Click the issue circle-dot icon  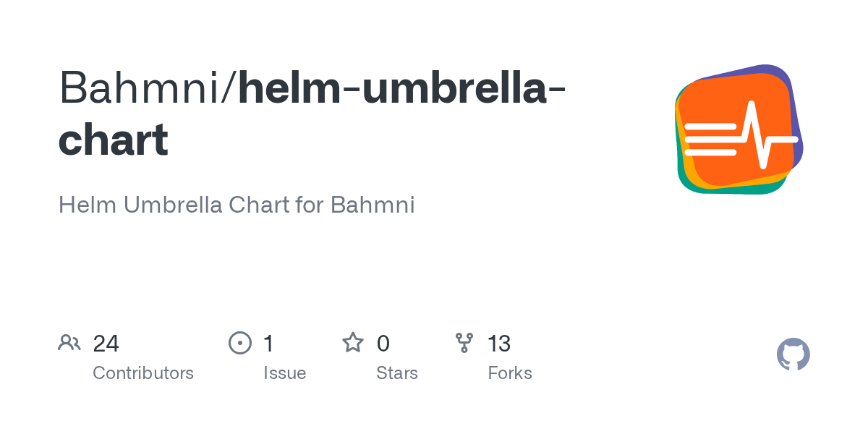tap(240, 343)
